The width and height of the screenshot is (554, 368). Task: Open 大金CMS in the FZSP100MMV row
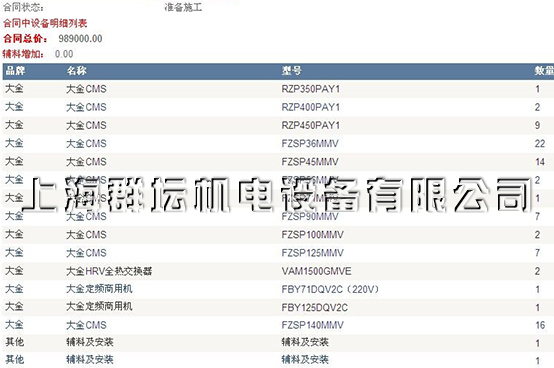pyautogui.click(x=86, y=235)
